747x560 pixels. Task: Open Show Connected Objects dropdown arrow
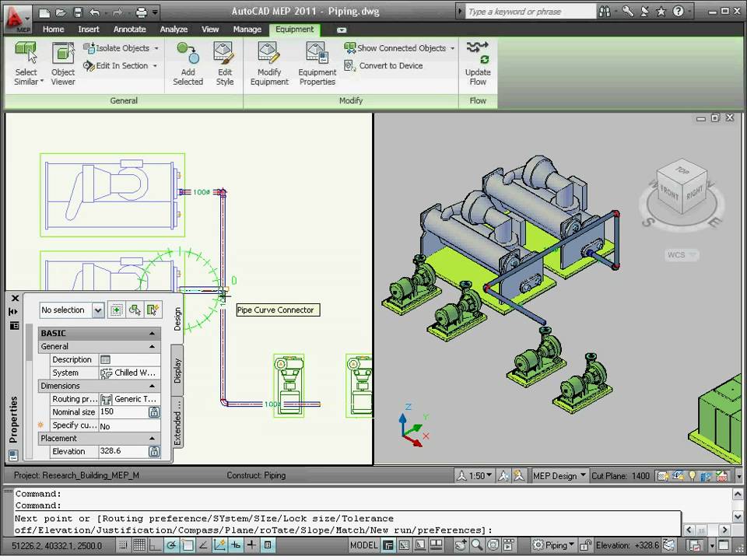click(x=452, y=48)
